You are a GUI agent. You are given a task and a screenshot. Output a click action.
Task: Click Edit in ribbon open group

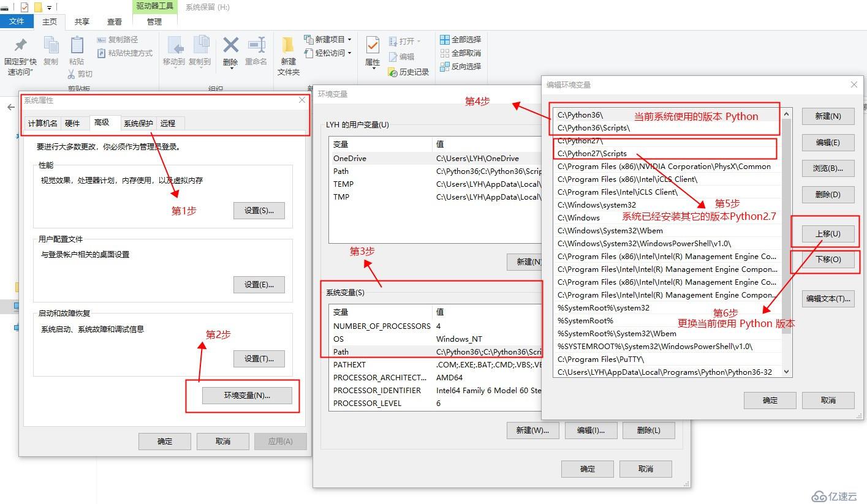click(401, 57)
